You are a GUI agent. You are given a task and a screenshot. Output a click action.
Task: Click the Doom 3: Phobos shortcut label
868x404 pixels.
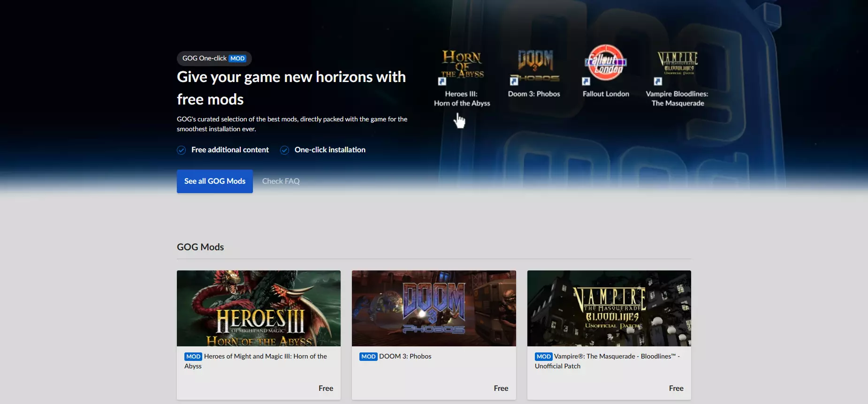tap(534, 94)
